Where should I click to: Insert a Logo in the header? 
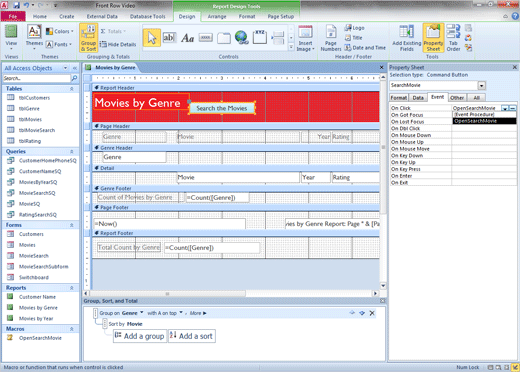coord(355,28)
